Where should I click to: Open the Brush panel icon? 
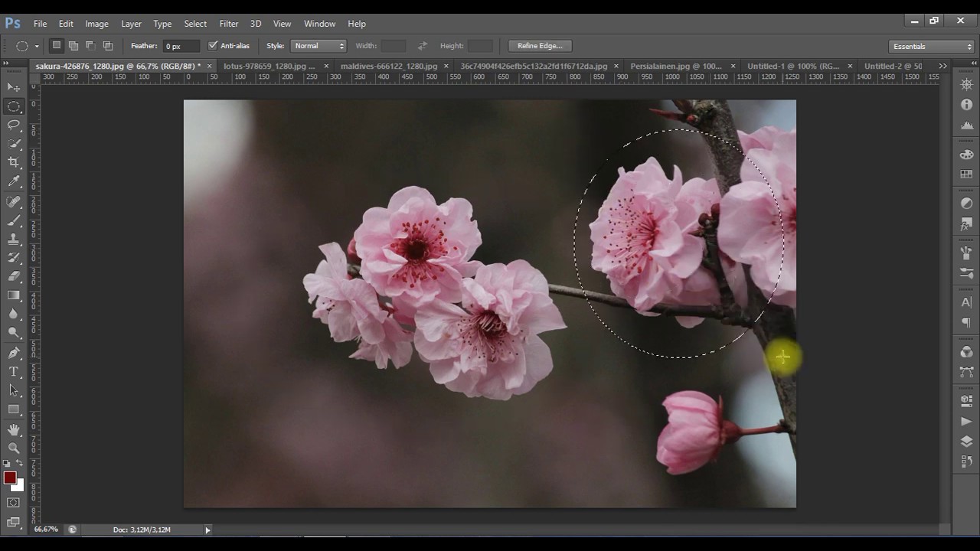click(x=966, y=253)
